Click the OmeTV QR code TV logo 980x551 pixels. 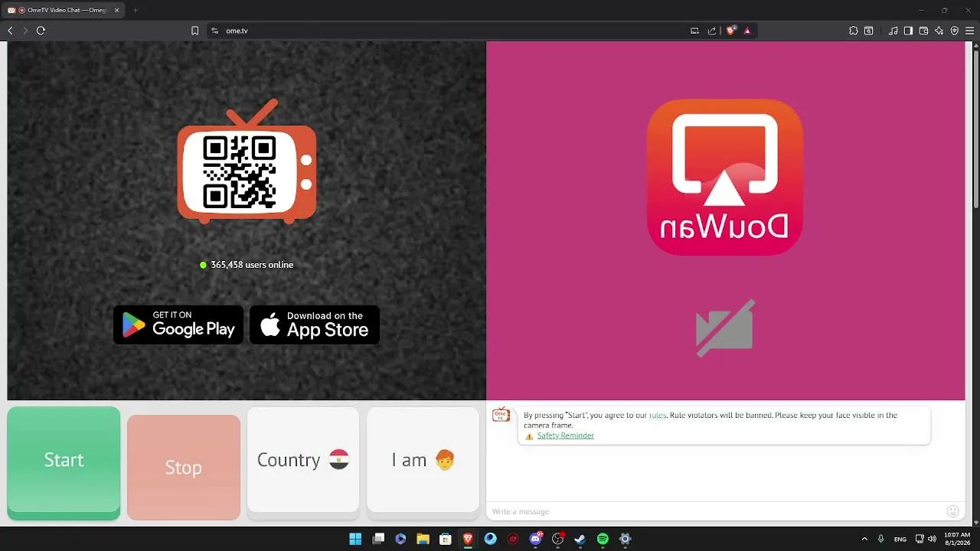pos(247,161)
